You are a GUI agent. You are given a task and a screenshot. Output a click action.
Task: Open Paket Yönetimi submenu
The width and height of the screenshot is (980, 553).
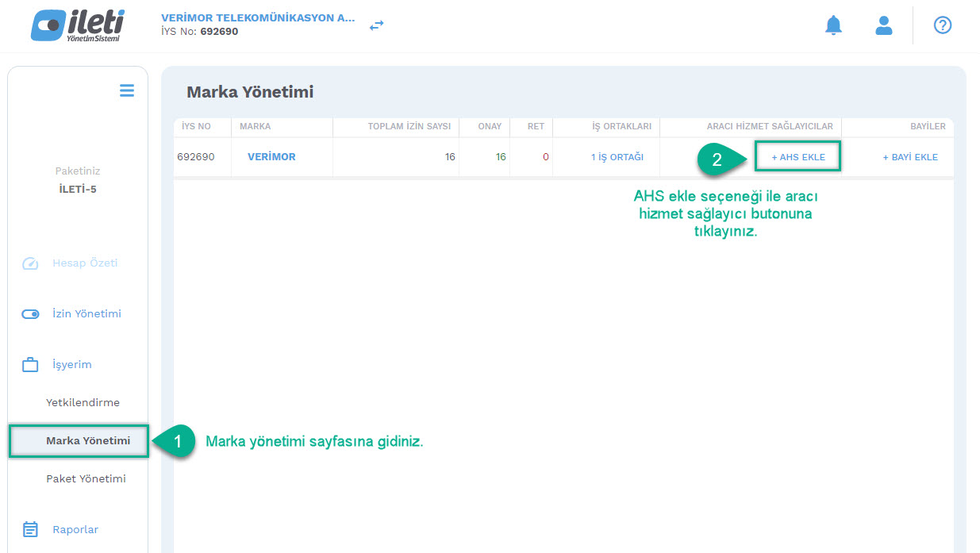[86, 478]
